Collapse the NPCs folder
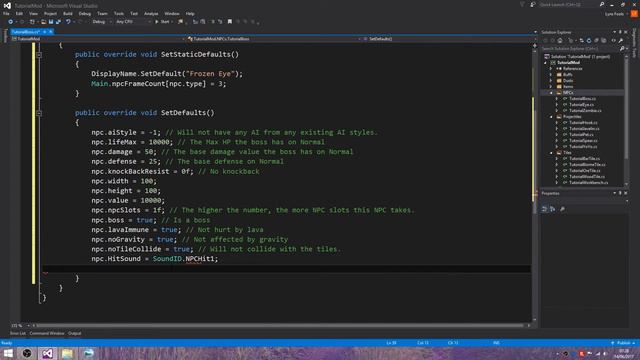 click(x=551, y=93)
